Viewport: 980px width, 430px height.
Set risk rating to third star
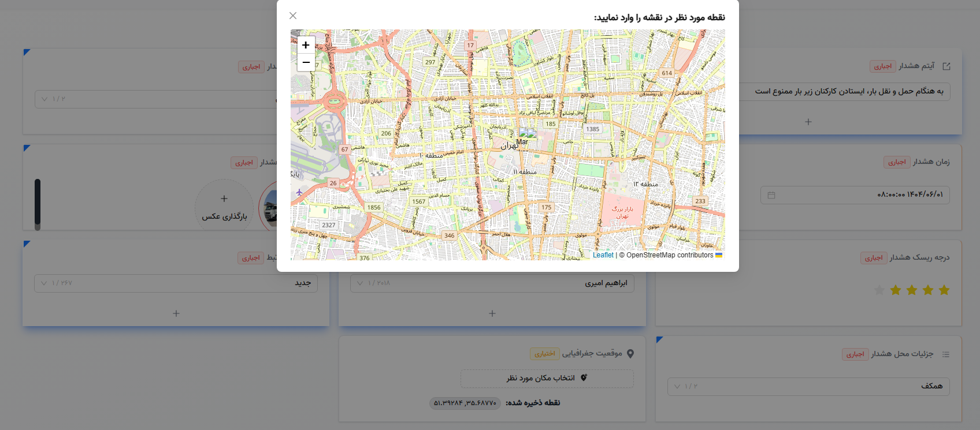(x=912, y=290)
